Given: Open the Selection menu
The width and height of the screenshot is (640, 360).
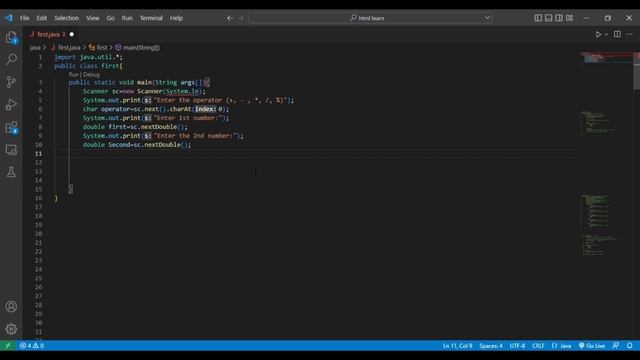Looking at the screenshot, I should [67, 18].
